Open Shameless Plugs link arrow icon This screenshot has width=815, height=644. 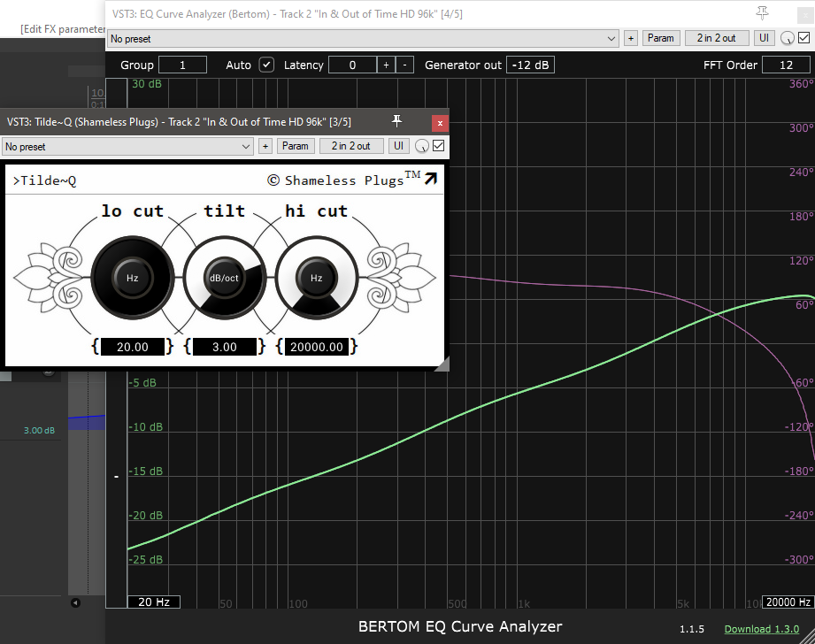point(430,179)
